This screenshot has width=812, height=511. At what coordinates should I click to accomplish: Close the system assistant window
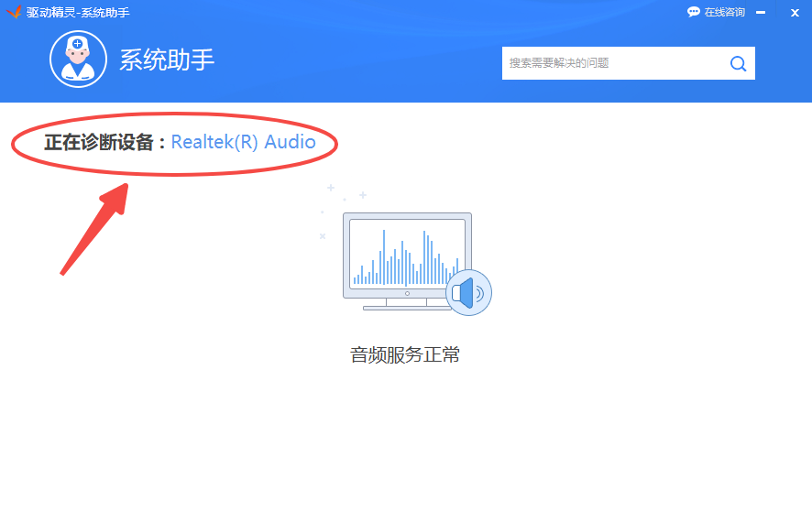(795, 12)
